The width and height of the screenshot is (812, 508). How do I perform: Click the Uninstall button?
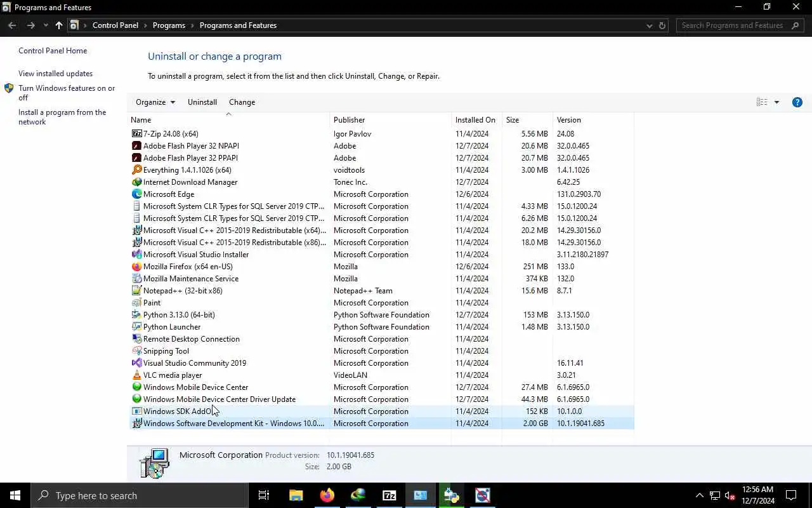(202, 102)
